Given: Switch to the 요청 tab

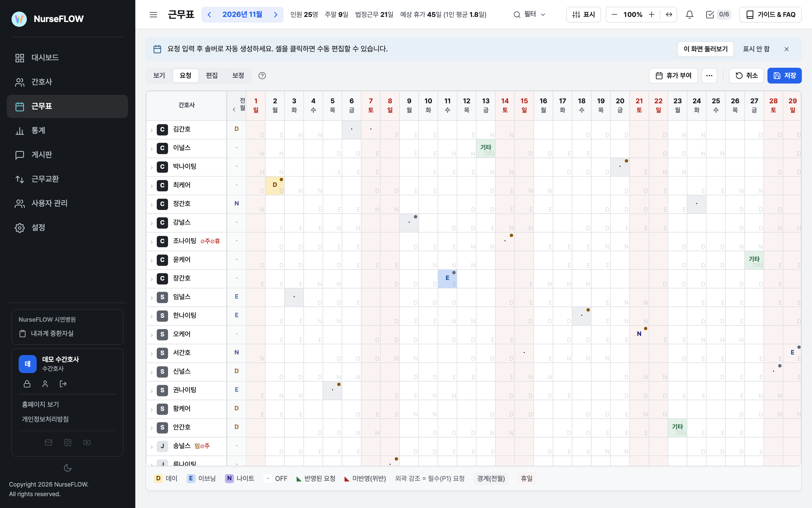Looking at the screenshot, I should pyautogui.click(x=186, y=76).
